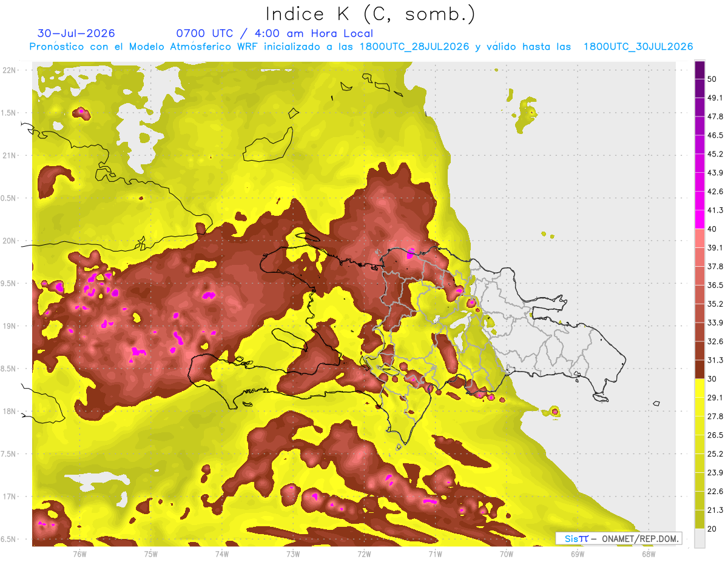Click the legend value '29.1'
This screenshot has height=562, width=728.
715,398
